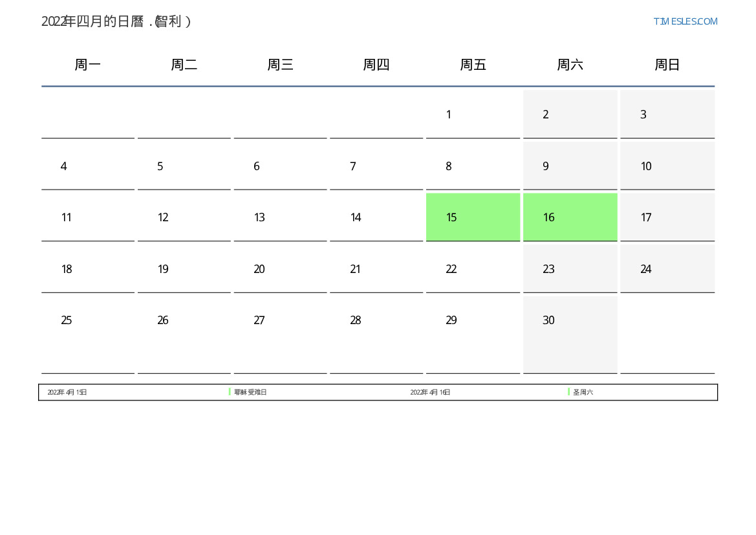Select the 周五 weekday header
Image resolution: width=756 pixels, height=535 pixels.
tap(473, 65)
